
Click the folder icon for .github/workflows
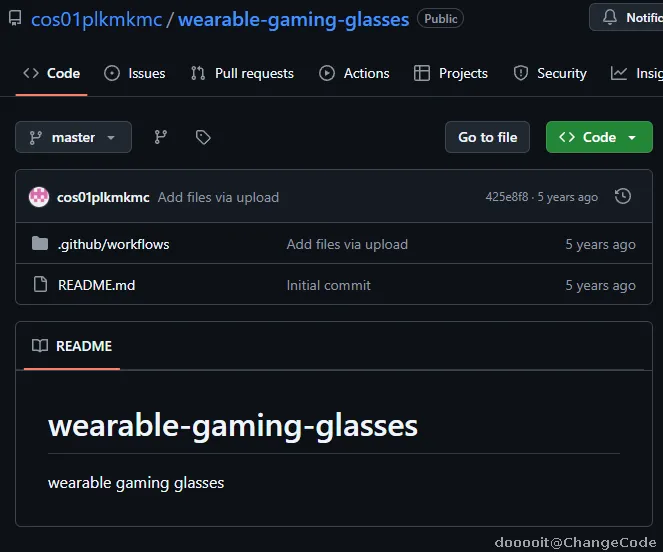point(40,244)
